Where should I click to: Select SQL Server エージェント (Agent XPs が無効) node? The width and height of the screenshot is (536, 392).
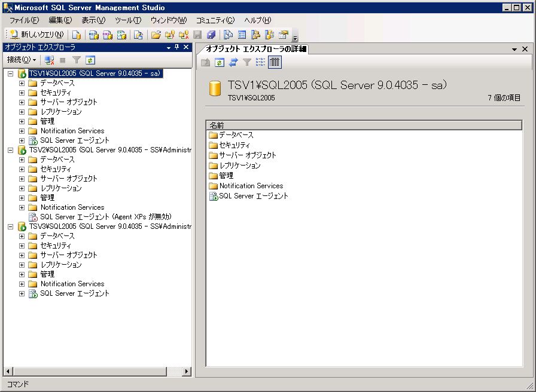106,217
